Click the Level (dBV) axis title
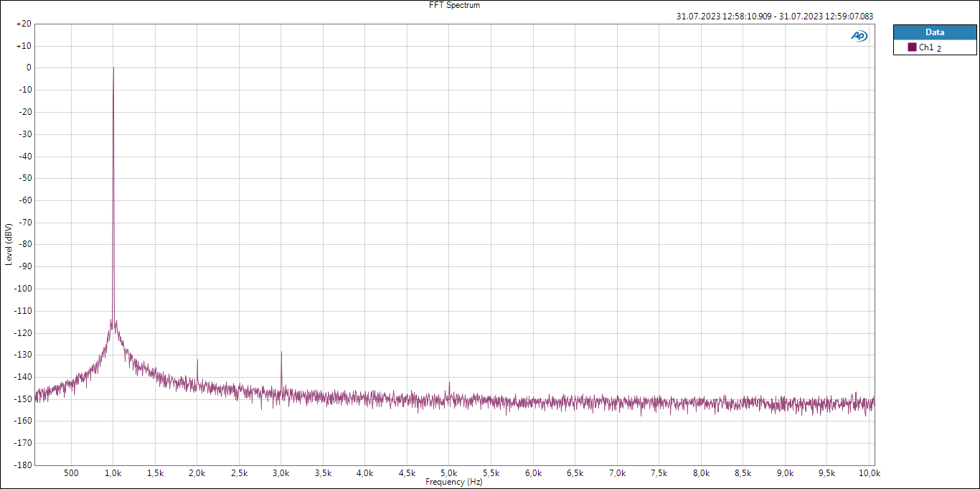The height and width of the screenshot is (489, 980). [9, 244]
